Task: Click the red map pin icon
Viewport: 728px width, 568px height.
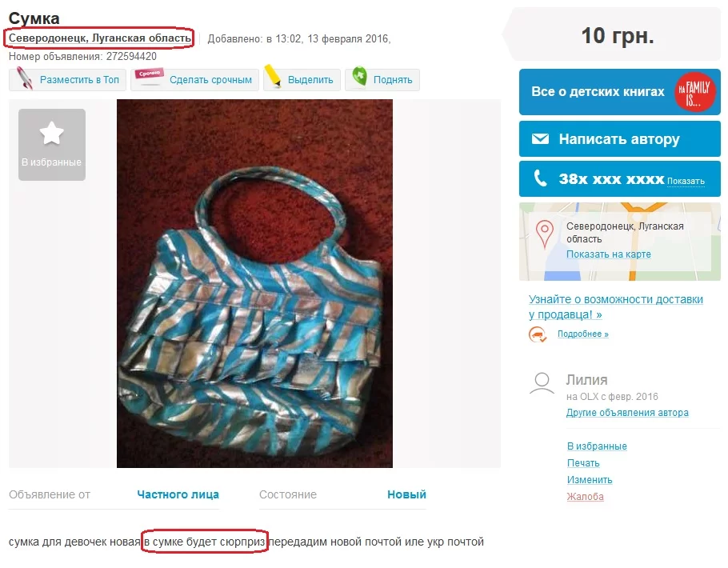Action: [x=545, y=234]
